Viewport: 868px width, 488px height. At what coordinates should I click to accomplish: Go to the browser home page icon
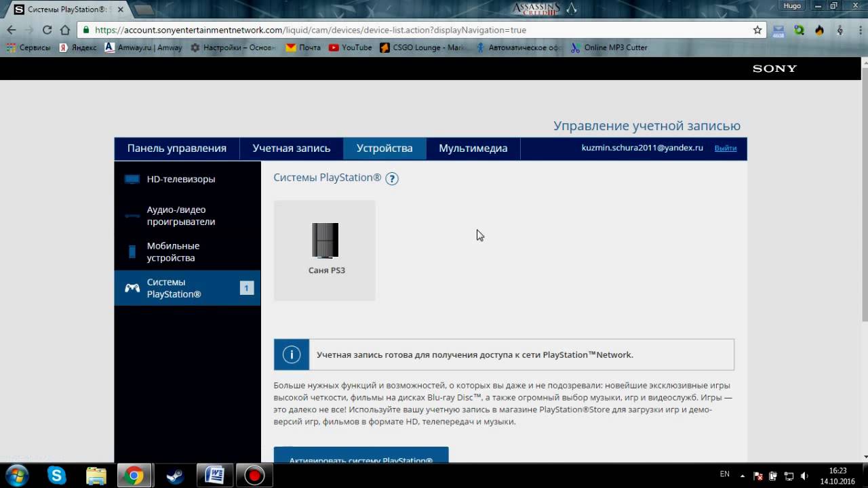(x=65, y=30)
